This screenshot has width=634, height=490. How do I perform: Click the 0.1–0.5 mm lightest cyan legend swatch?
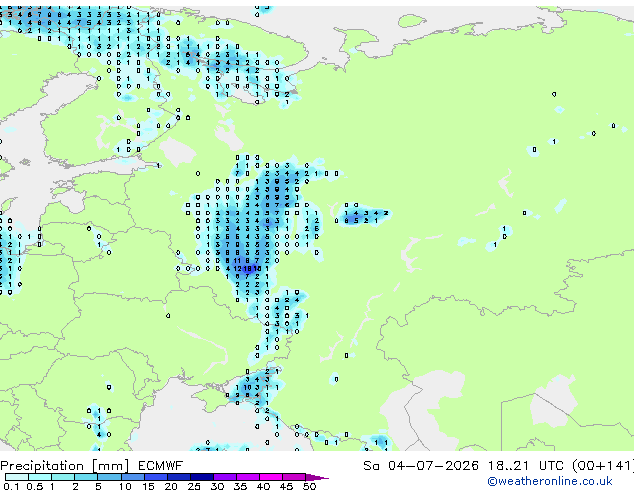(x=17, y=477)
